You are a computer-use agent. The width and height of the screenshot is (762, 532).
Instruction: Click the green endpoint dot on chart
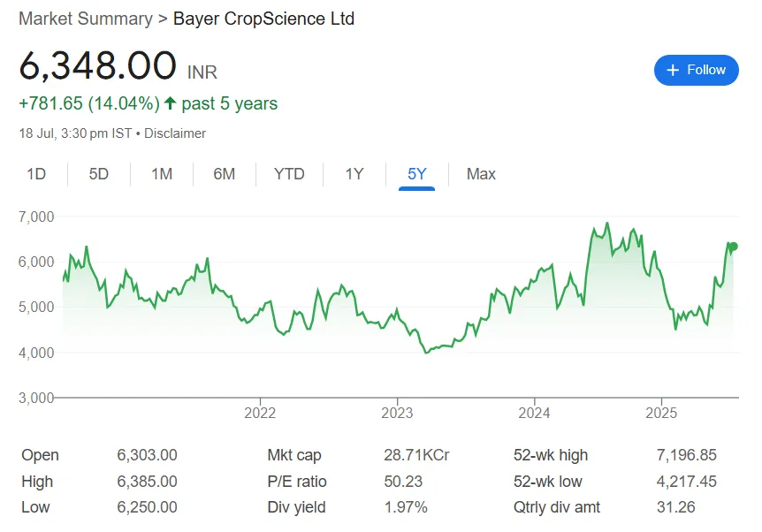click(734, 247)
